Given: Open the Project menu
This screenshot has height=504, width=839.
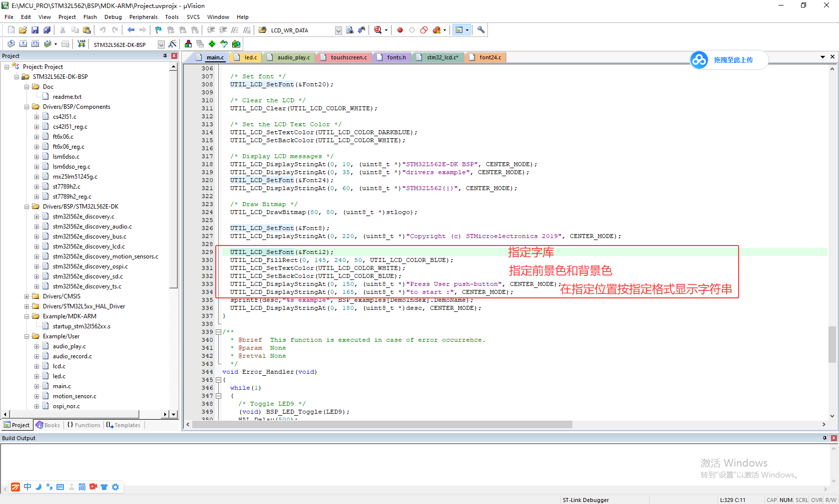Looking at the screenshot, I should tap(67, 17).
